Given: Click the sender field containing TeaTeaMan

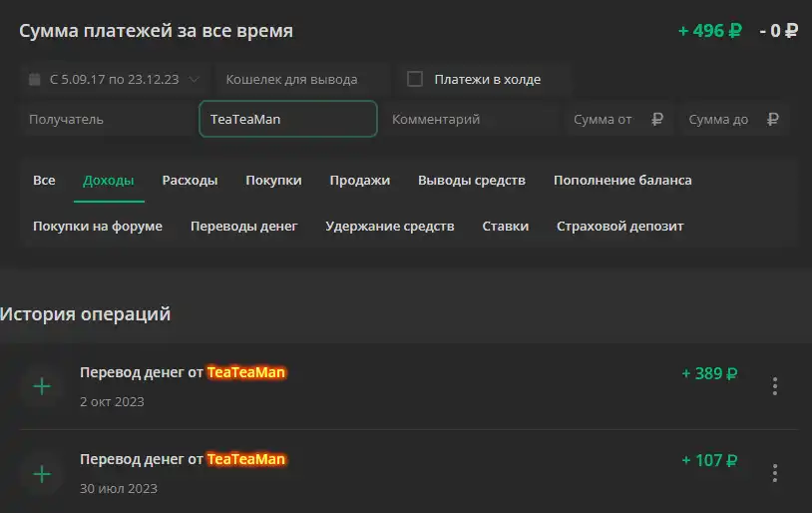Looking at the screenshot, I should (288, 119).
